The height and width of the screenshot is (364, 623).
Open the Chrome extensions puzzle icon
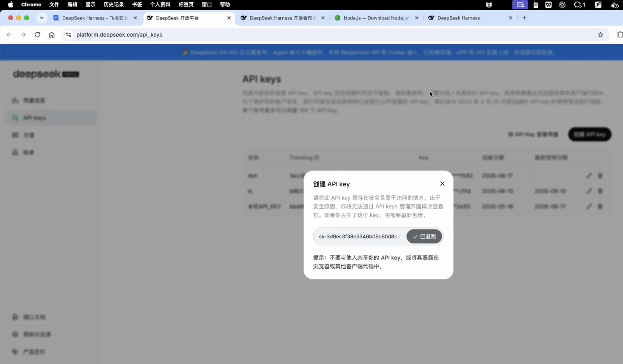tap(619, 35)
